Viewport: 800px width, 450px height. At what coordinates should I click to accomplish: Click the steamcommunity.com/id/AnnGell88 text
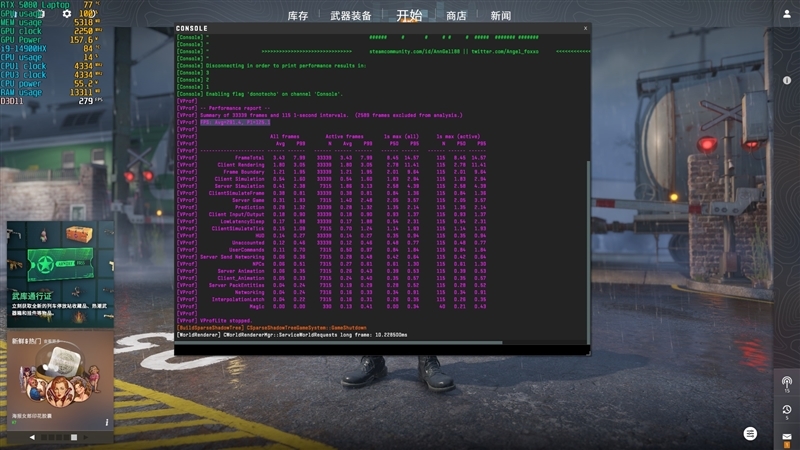[x=414, y=52]
